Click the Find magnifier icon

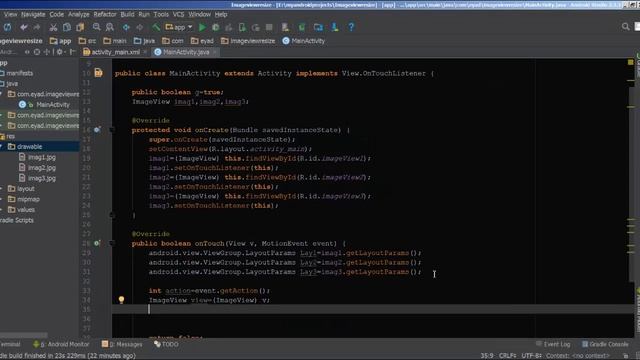coord(96,27)
